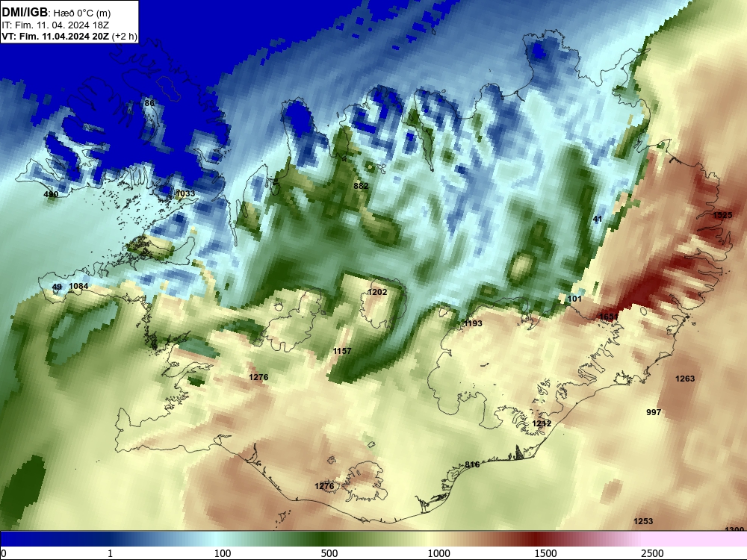Click the 101 height value
Screen dimensions: 747x560
pyautogui.click(x=574, y=299)
